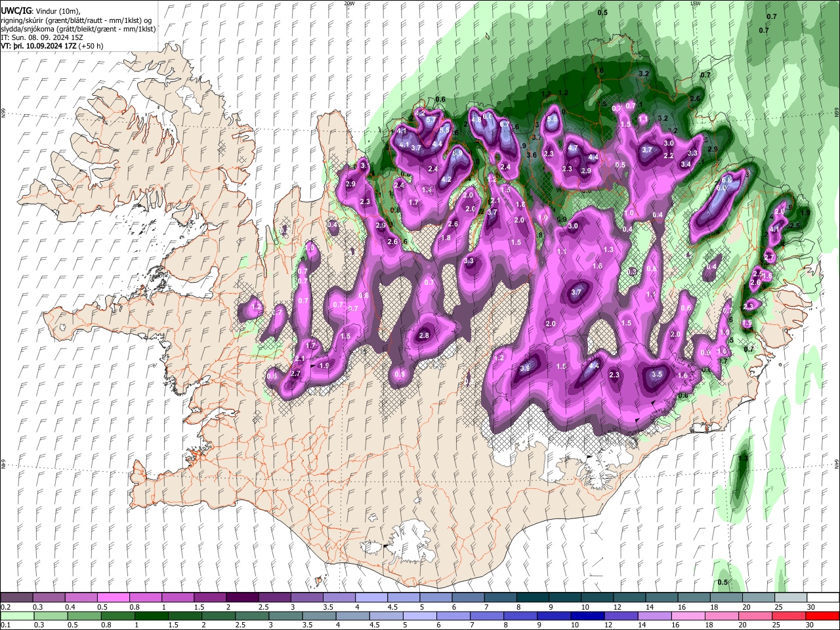
Task: Click the '15W' longitude label at the top
Action: tap(695, 3)
